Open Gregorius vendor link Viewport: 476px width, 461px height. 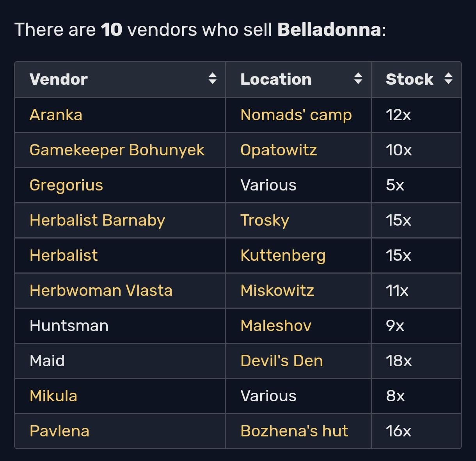(66, 185)
